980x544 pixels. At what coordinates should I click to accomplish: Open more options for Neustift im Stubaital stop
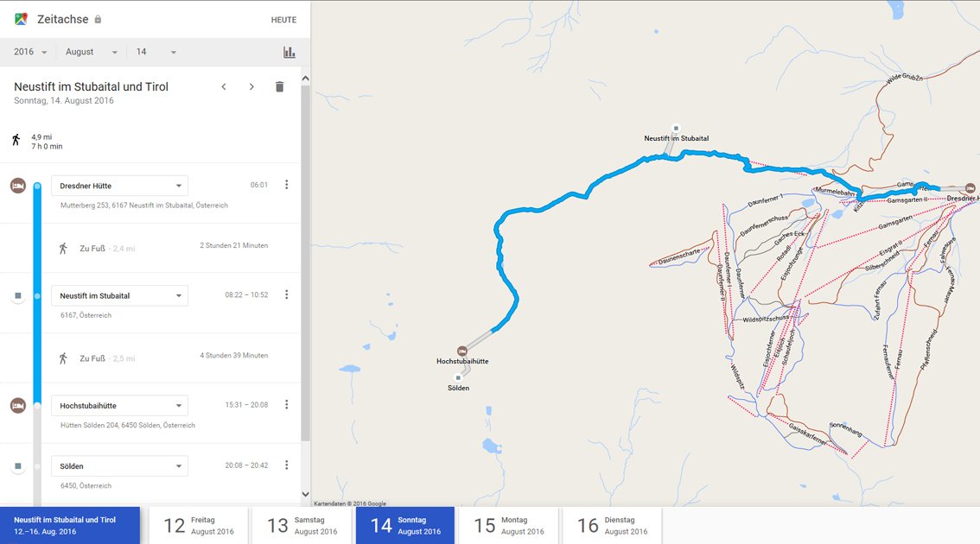pos(286,294)
